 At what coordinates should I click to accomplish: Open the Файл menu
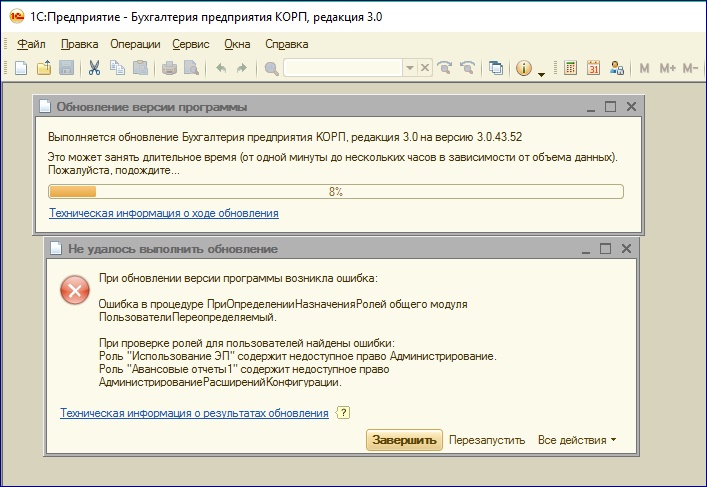[x=31, y=44]
